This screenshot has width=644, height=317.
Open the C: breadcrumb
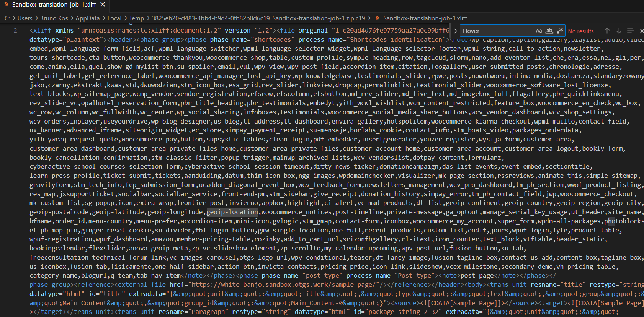[x=7, y=18]
